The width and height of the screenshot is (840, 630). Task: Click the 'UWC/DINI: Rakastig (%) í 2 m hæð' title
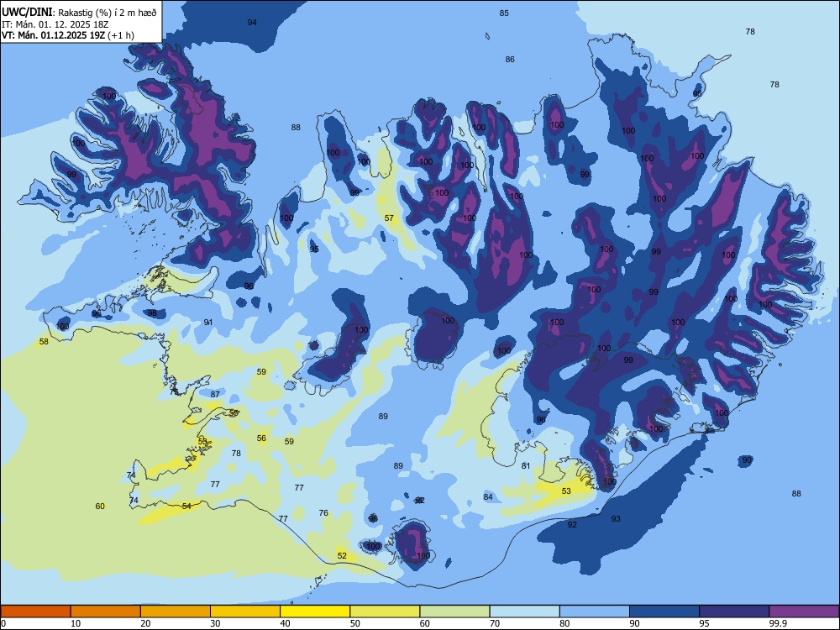[79, 13]
